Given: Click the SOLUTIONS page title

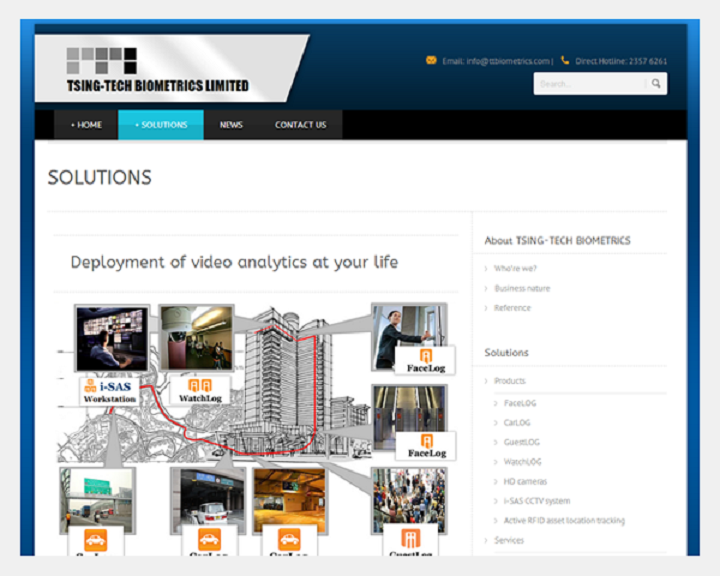Looking at the screenshot, I should [x=100, y=177].
